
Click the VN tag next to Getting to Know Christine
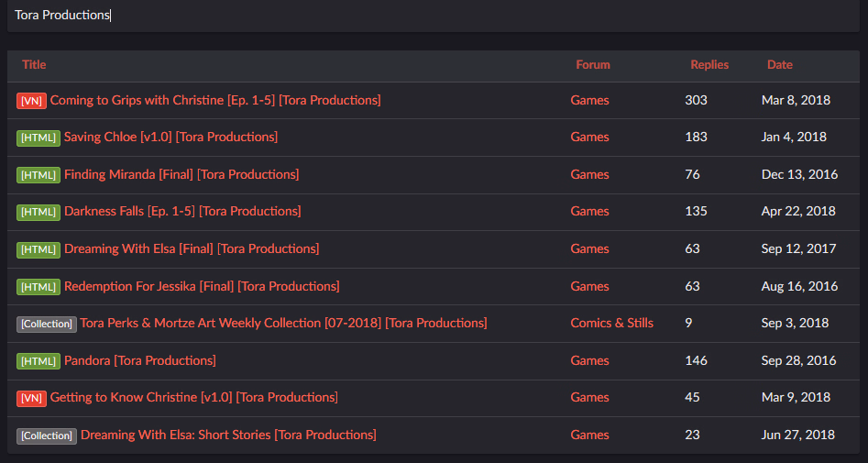pos(31,398)
